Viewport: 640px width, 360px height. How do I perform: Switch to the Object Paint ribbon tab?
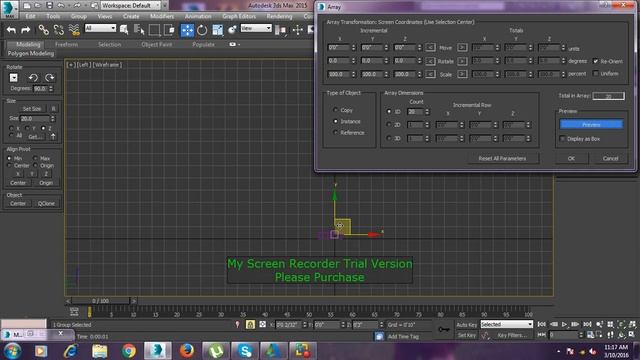[157, 44]
